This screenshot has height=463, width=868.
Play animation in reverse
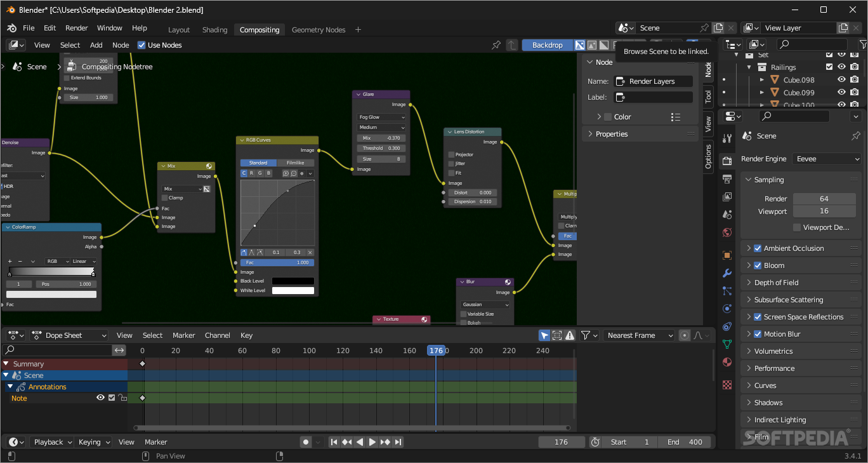[x=360, y=442]
